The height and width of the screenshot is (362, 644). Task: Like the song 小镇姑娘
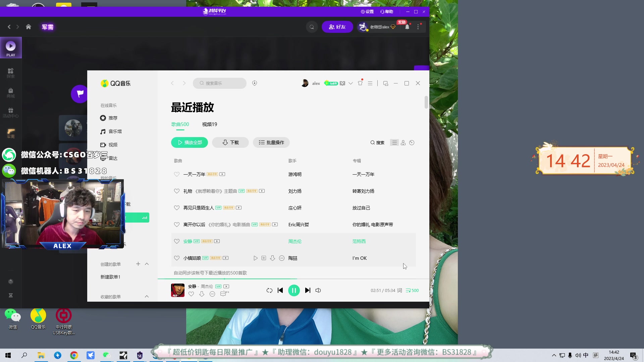[177, 258]
